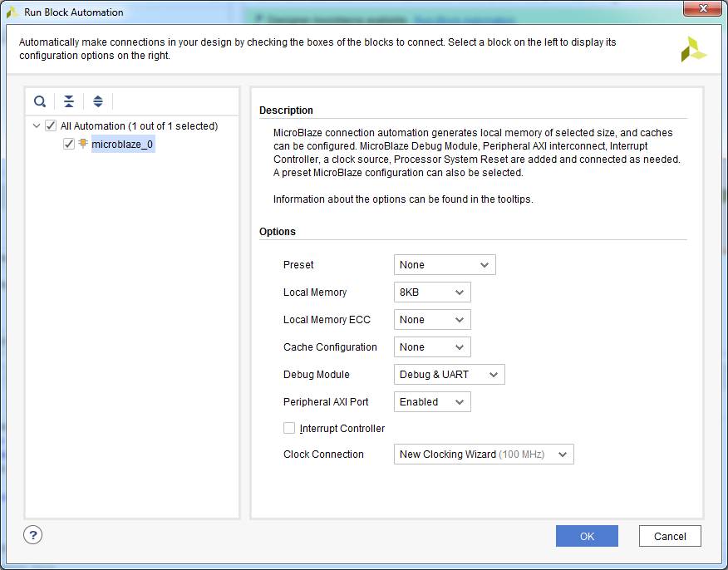Open the Cache Configuration dropdown
This screenshot has width=728, height=570.
click(x=432, y=346)
